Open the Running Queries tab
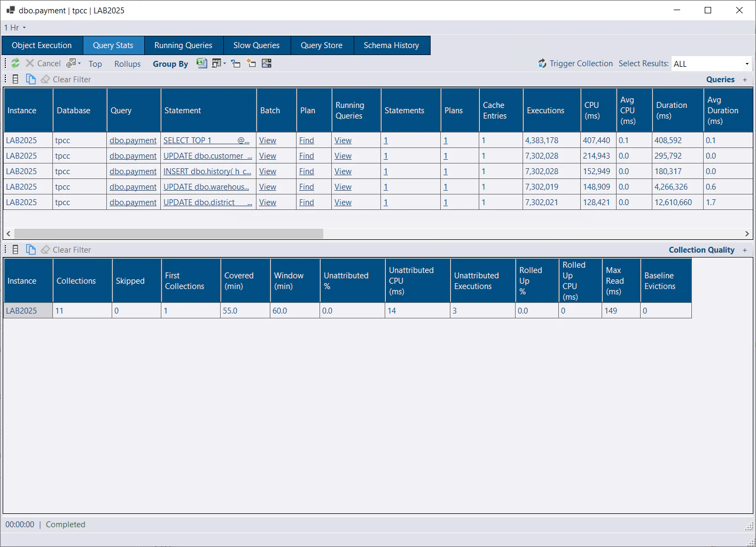Screen dimensions: 756x547 click(x=183, y=45)
